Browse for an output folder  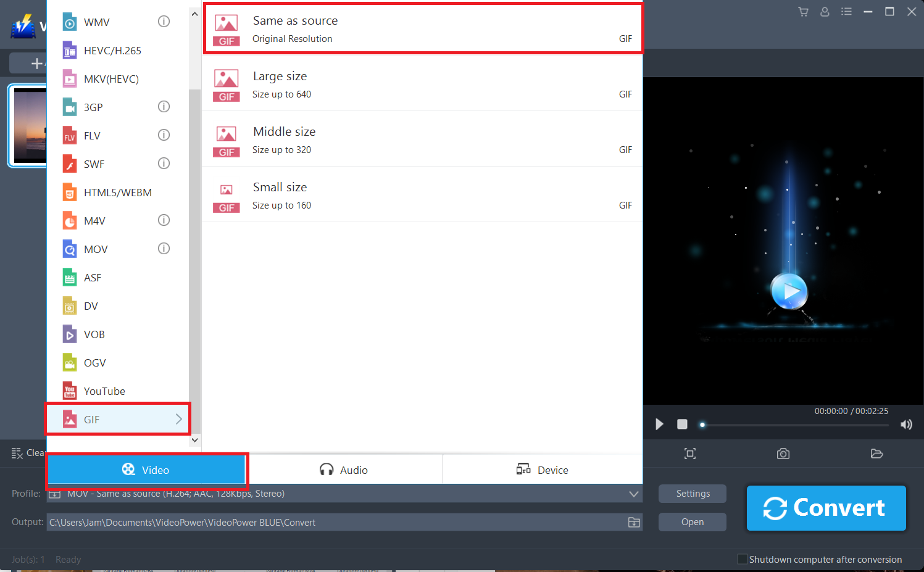click(633, 522)
